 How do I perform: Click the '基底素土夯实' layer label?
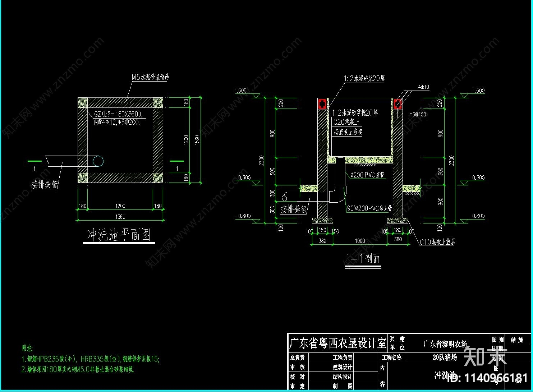348,132
